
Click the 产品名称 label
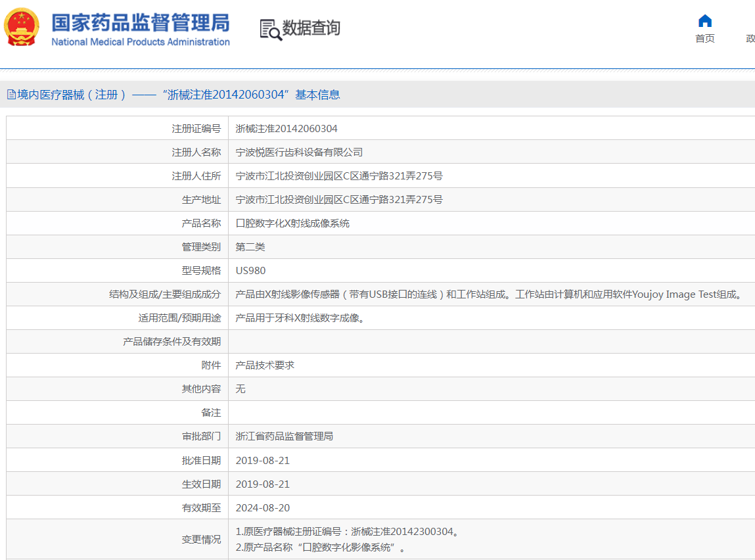(201, 223)
